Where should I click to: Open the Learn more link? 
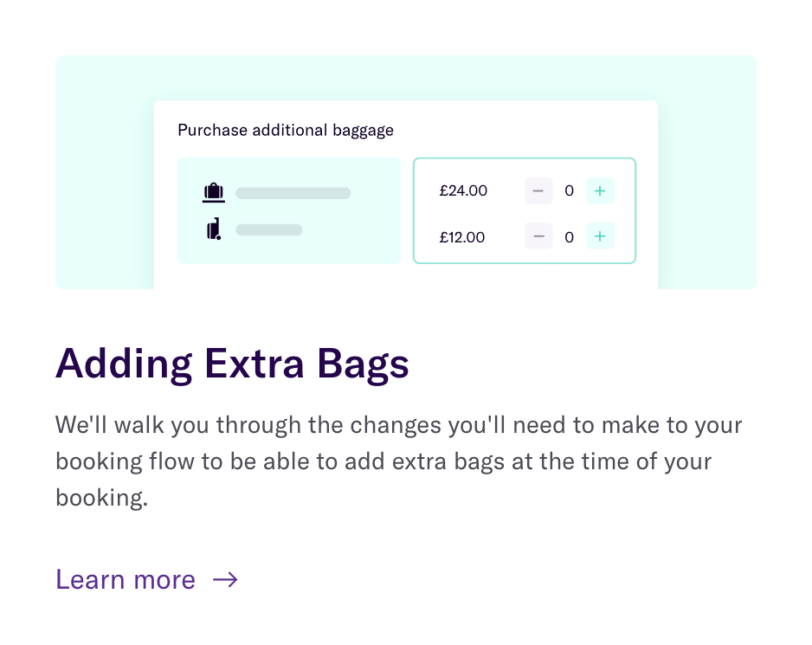click(125, 579)
